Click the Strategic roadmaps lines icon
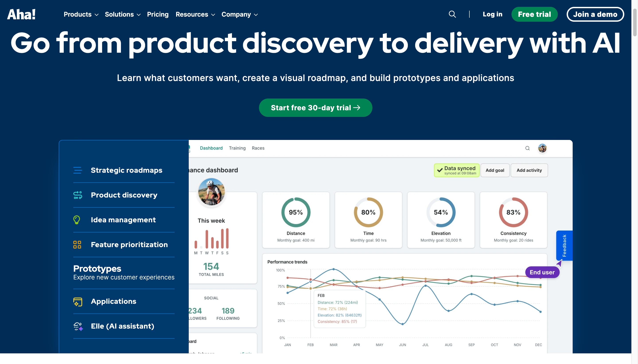The image size is (638, 364). pos(78,170)
